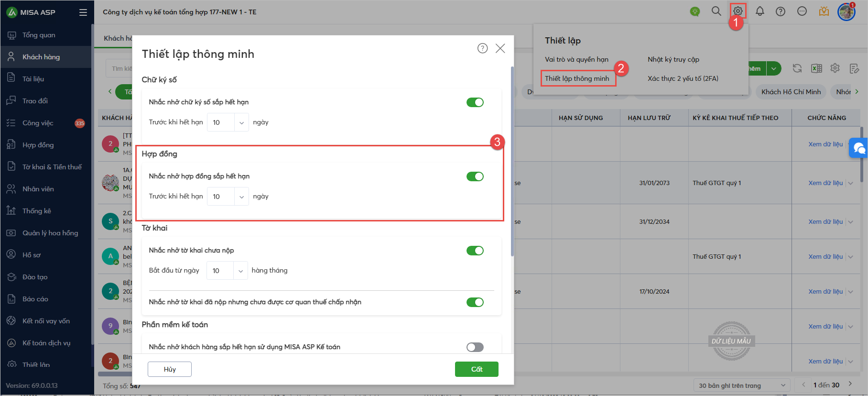Select Vai trò và quyền hạn menu item
Image resolution: width=868 pixels, height=396 pixels.
pyautogui.click(x=576, y=59)
